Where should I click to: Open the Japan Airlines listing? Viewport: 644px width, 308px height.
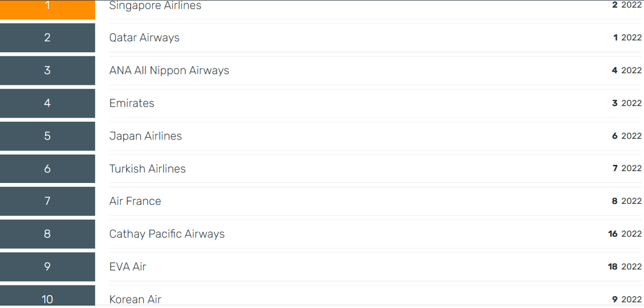click(x=145, y=136)
